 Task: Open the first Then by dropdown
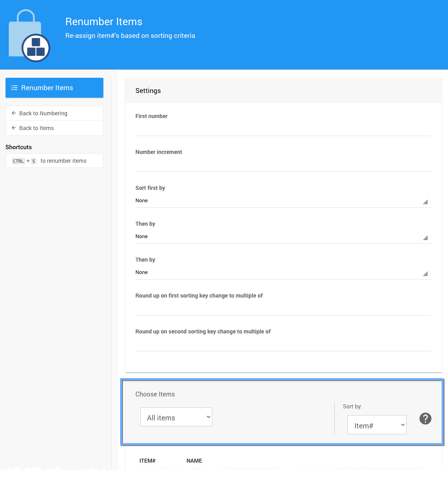point(283,237)
